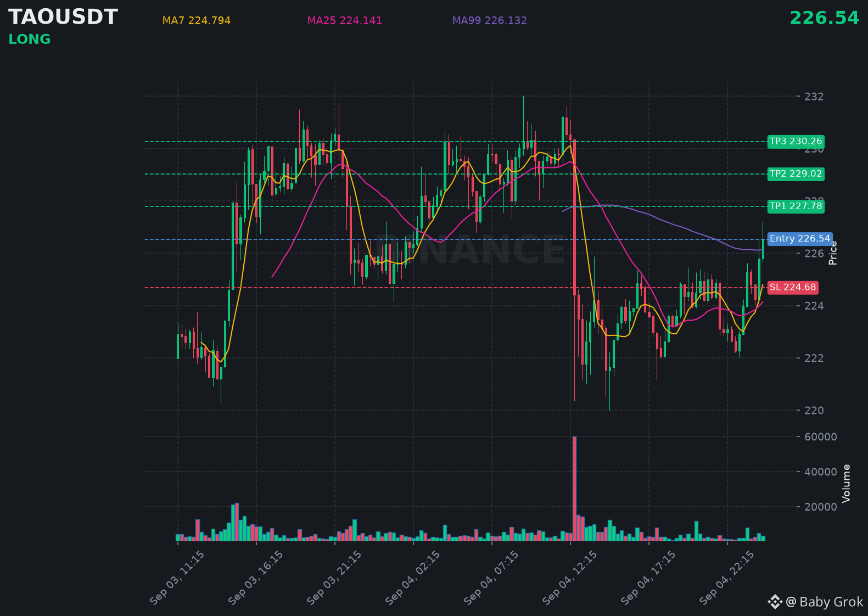Click the TP2 229.02 price label
Screen dimensions: 868x616
796,174
